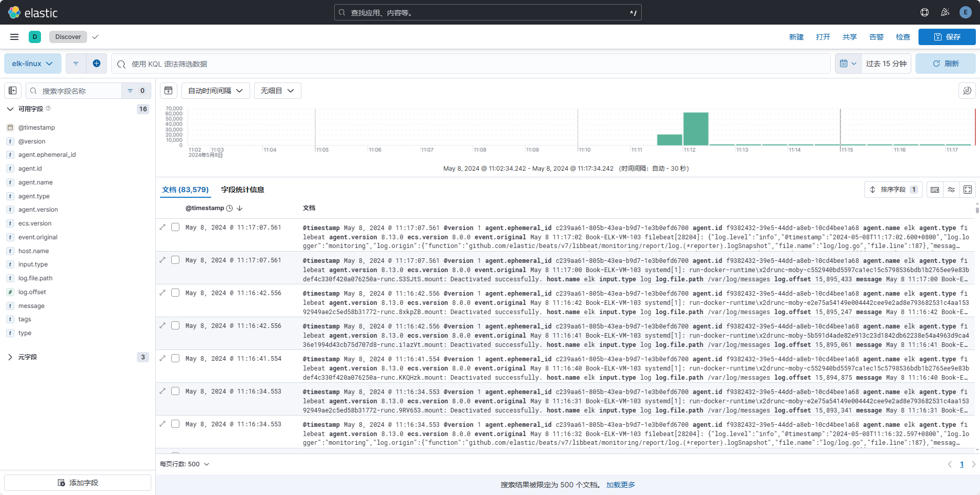Toggle the field sidebar collapse icon
Screen dimensions: 980x495
tap(13, 91)
